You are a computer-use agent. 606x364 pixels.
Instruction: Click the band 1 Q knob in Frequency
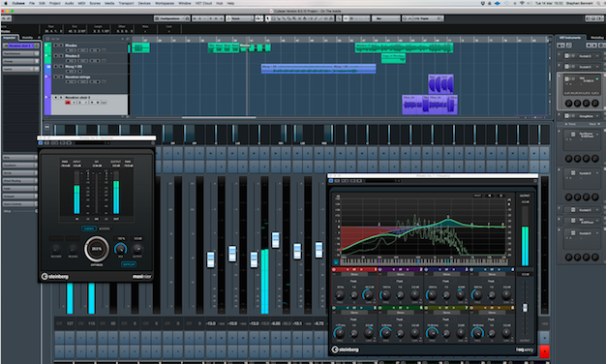[354, 295]
